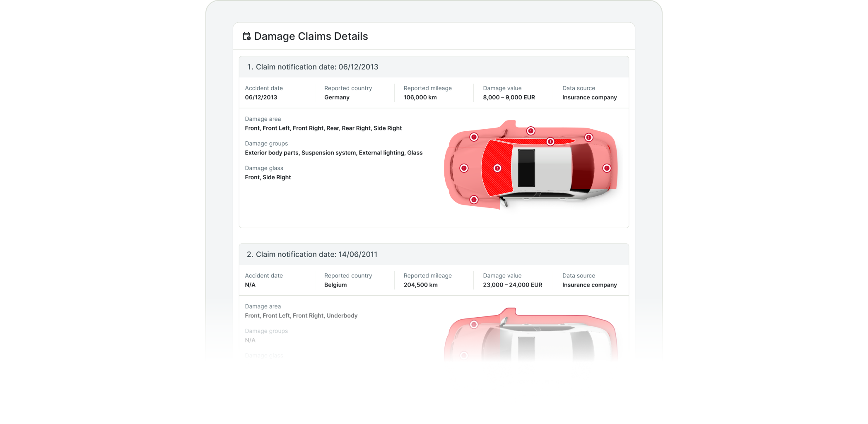
Task: Click front bumper damage marker on first car
Action: click(x=464, y=168)
